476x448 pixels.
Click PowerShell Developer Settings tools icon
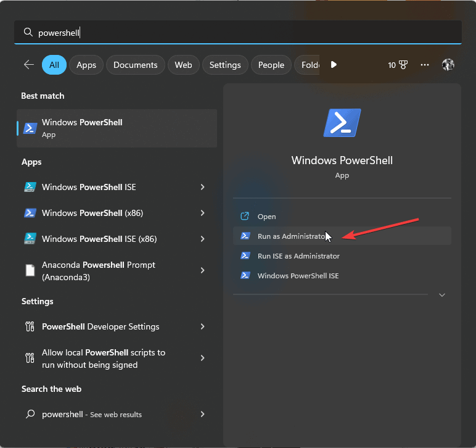tap(30, 326)
